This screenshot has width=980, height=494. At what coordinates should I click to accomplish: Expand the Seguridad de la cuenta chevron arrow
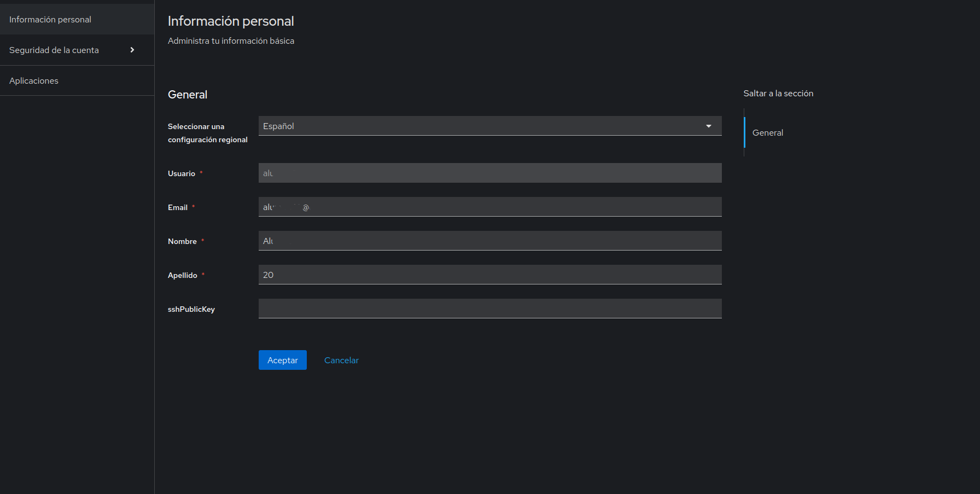pos(132,50)
